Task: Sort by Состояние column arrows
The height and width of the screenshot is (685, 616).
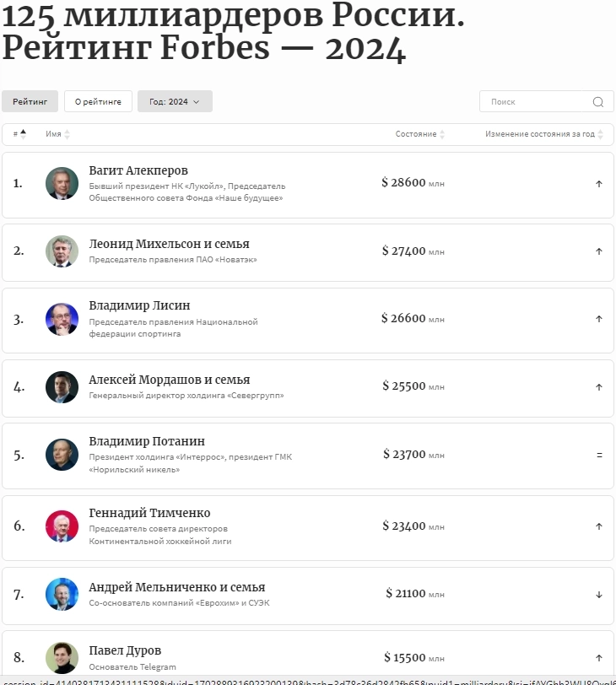Action: [x=442, y=134]
